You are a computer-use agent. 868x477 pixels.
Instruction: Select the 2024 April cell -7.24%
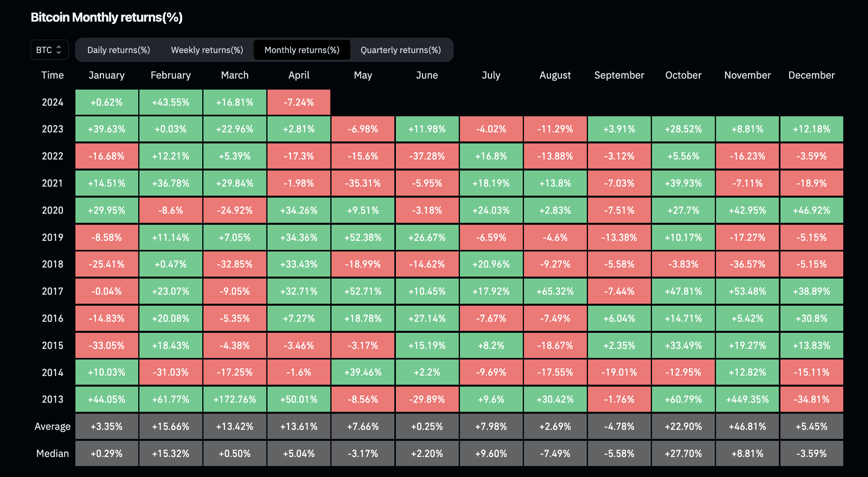point(299,102)
